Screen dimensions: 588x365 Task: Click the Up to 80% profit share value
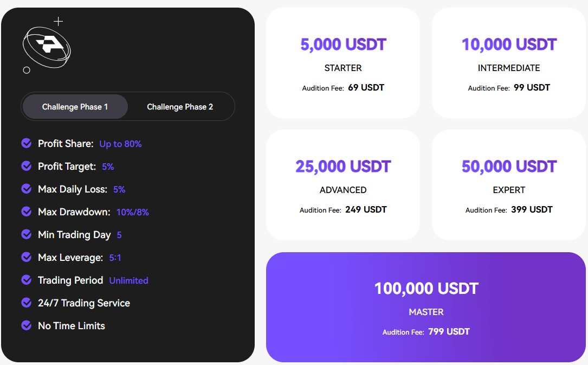pyautogui.click(x=120, y=144)
